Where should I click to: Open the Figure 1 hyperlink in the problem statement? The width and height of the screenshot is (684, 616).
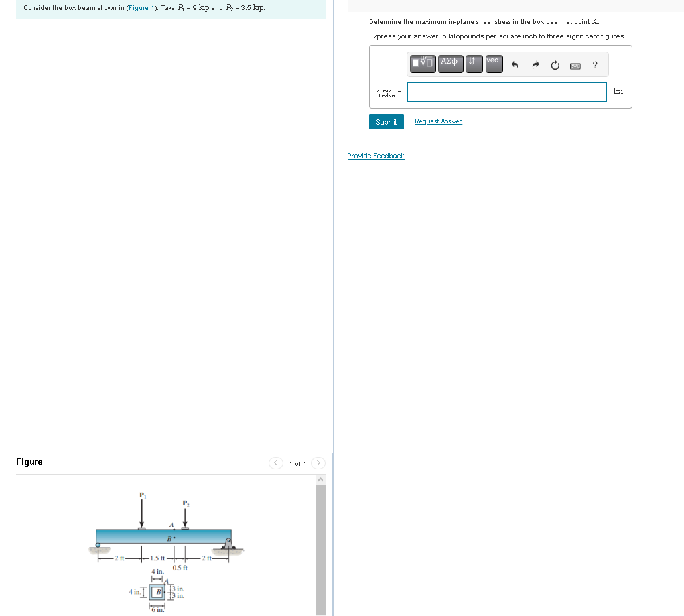click(141, 8)
